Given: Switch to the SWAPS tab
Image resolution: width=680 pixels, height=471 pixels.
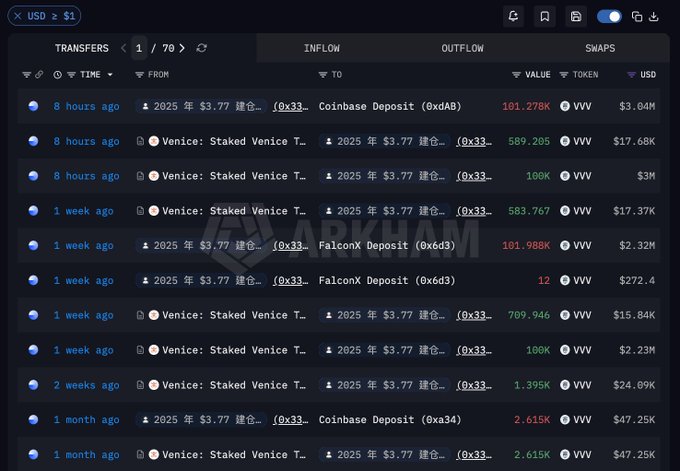Looking at the screenshot, I should click(x=600, y=48).
